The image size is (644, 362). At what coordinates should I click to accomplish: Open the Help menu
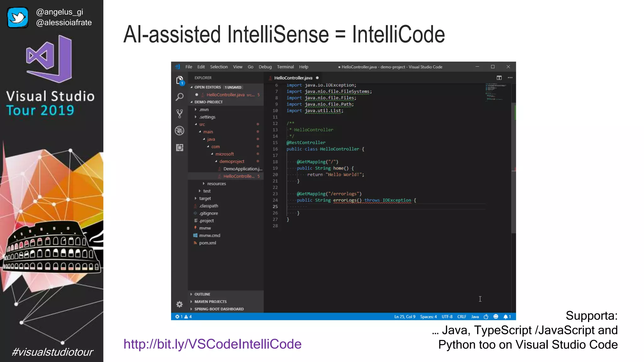click(x=303, y=67)
